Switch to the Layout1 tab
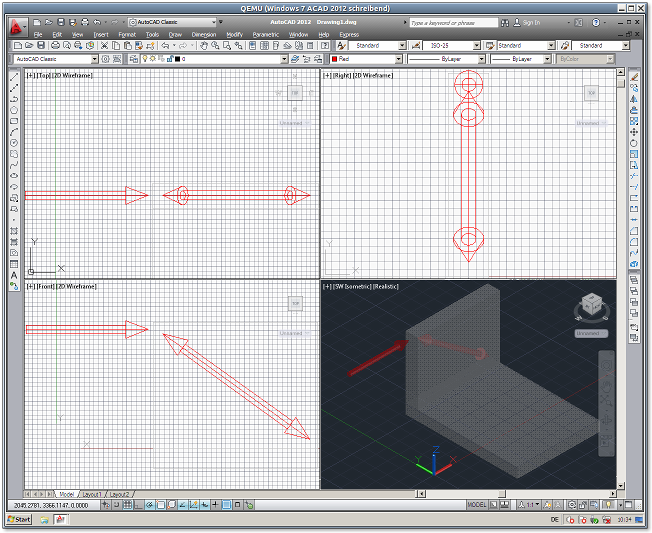 pos(92,494)
